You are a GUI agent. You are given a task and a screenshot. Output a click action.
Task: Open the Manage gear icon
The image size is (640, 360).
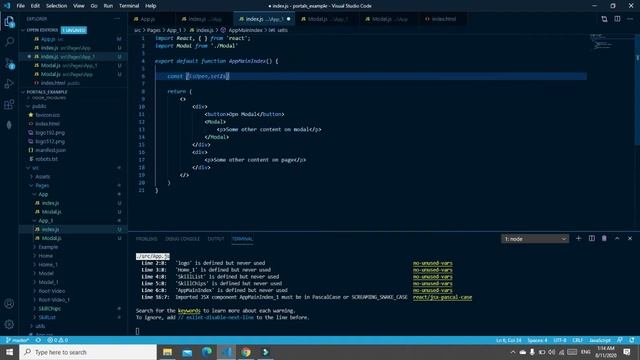(9, 324)
